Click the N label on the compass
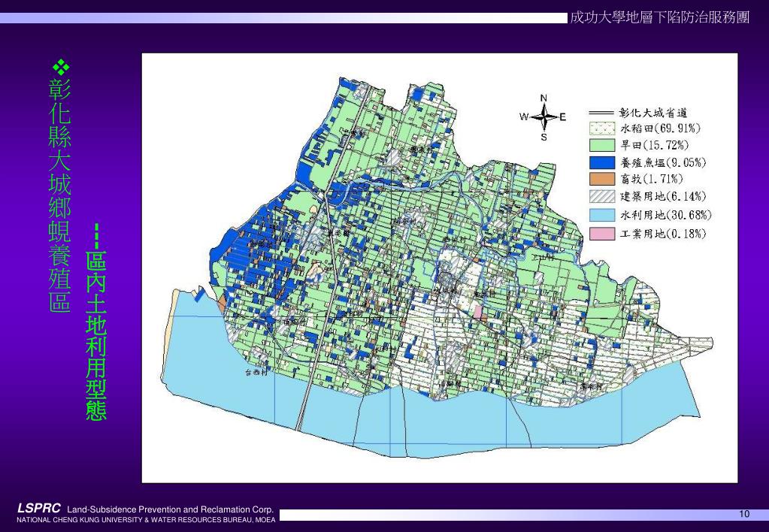This screenshot has width=769, height=532. click(543, 98)
